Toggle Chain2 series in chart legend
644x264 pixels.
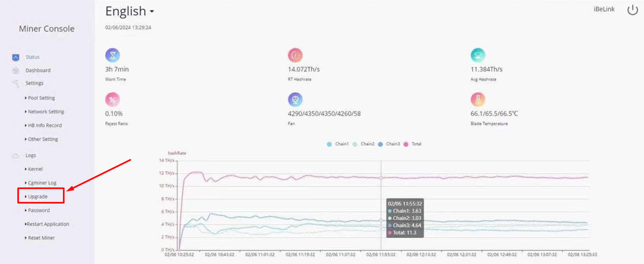[x=363, y=144]
